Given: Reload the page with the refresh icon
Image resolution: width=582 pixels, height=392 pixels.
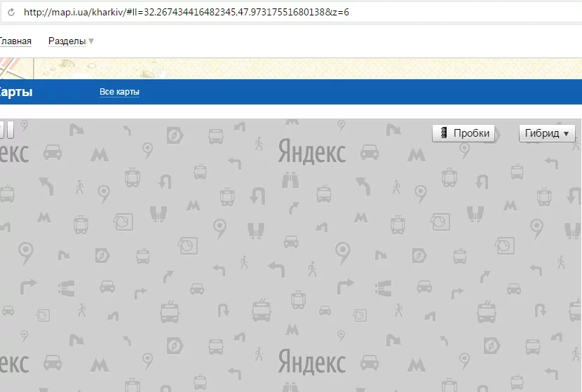Looking at the screenshot, I should pos(11,12).
